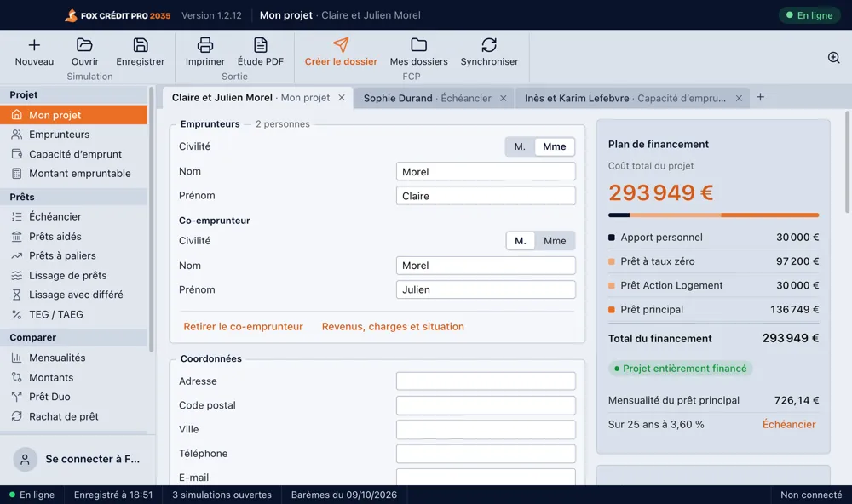Click the borrower Prénom field containing Claire

point(486,196)
